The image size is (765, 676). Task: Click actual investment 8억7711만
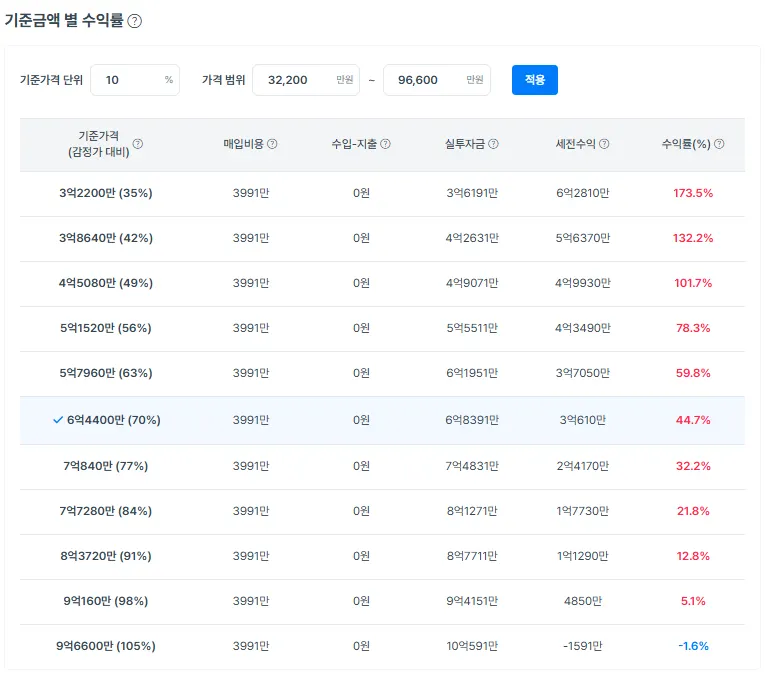tap(472, 556)
